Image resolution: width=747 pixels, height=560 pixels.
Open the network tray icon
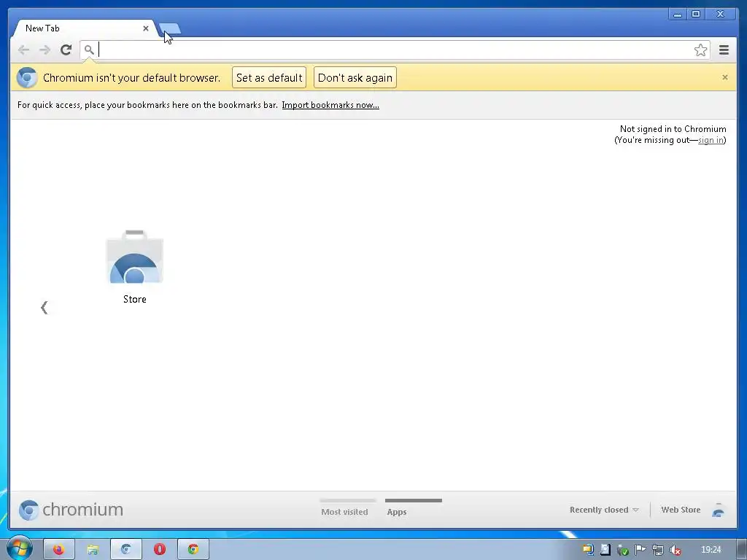click(x=657, y=550)
